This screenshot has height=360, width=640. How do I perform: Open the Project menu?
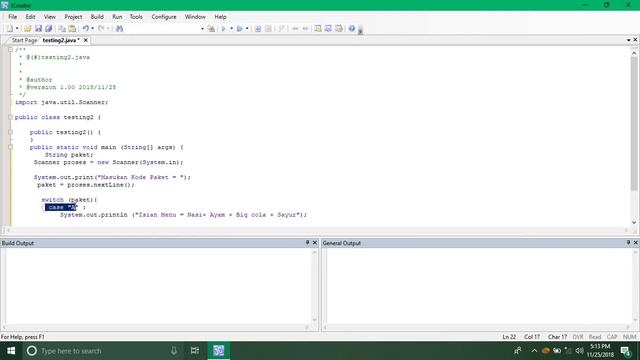pyautogui.click(x=73, y=17)
